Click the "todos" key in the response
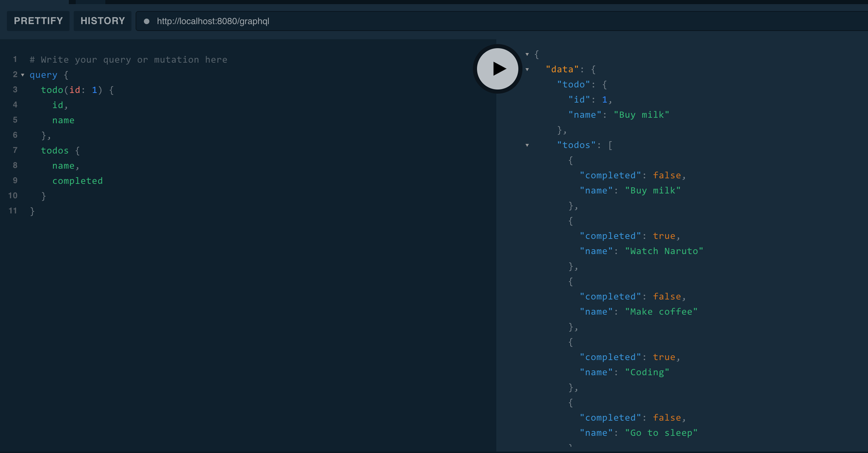Screen dimensions: 868x453 click(577, 145)
